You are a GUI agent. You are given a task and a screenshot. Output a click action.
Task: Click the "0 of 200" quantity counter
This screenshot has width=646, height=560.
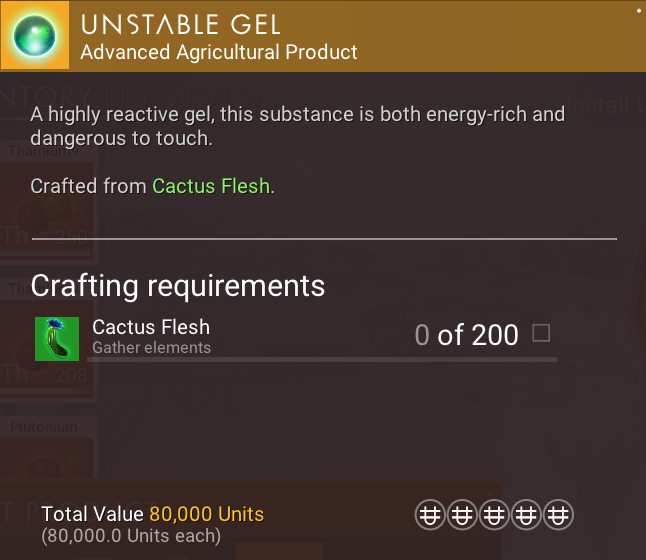(x=466, y=335)
